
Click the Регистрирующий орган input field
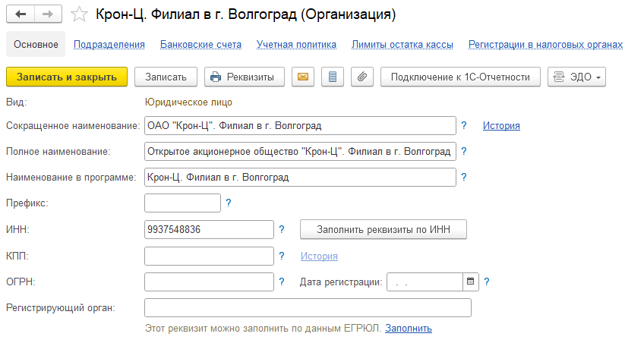(308, 308)
